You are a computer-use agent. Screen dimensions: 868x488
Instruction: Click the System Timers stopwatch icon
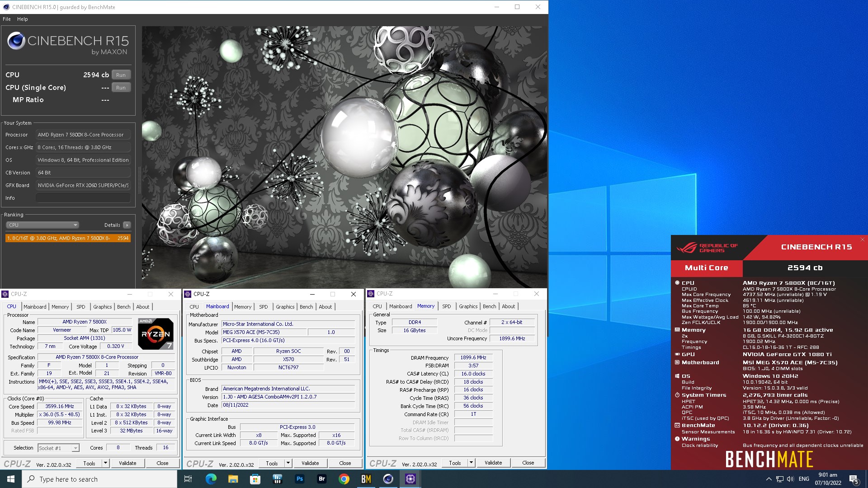click(x=677, y=395)
